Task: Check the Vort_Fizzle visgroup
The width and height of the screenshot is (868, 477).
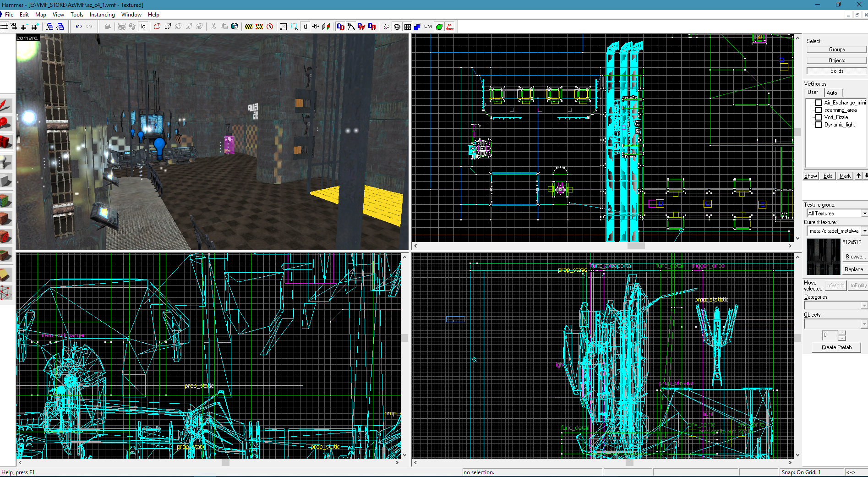Action: click(818, 117)
